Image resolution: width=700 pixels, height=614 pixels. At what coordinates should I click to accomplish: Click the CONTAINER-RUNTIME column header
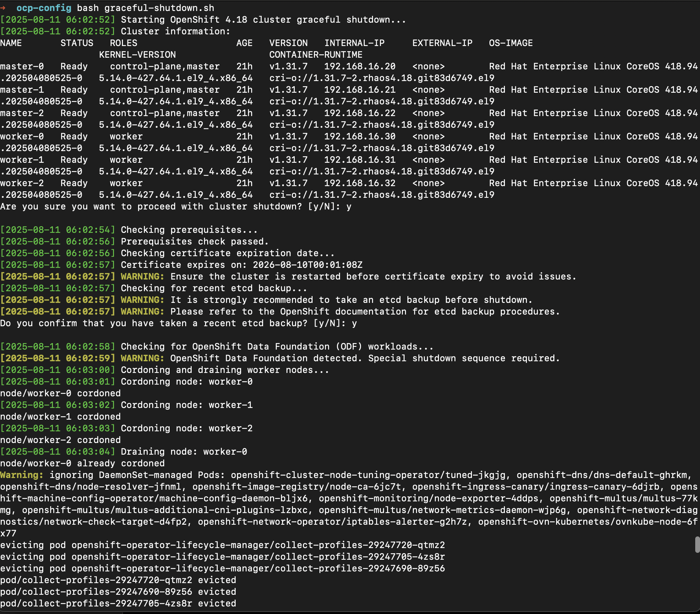(316, 55)
